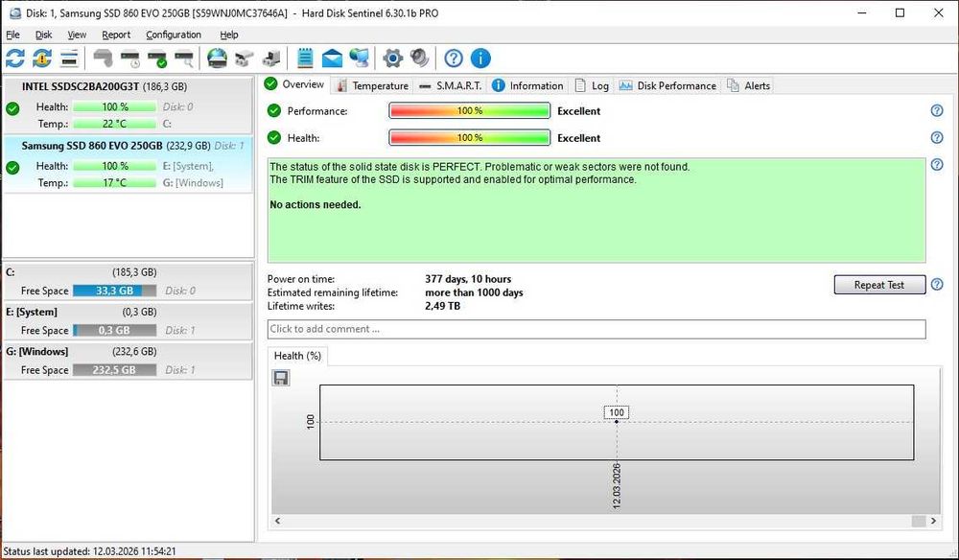Click the gray speaker toolbar icon
The width and height of the screenshot is (959, 560).
pyautogui.click(x=420, y=58)
